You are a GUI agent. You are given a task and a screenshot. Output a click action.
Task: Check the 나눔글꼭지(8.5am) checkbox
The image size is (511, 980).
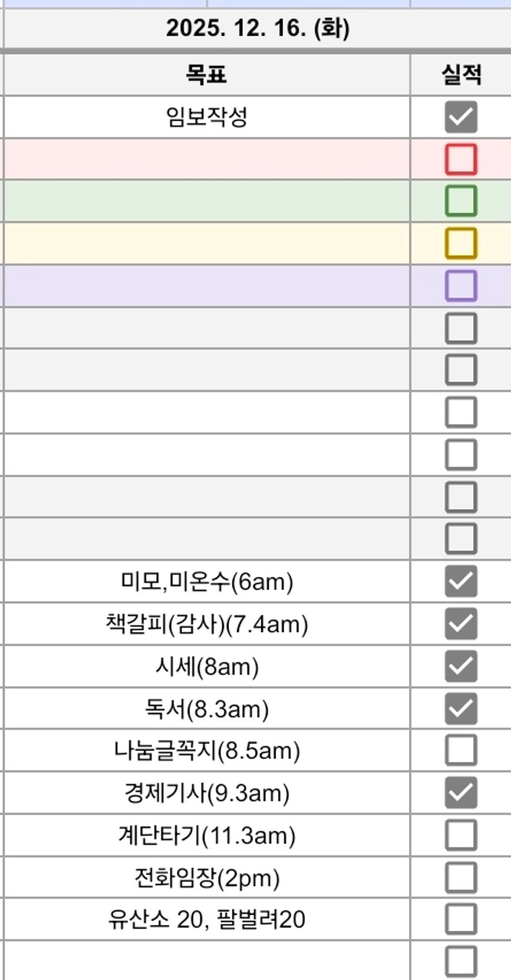pos(460,750)
